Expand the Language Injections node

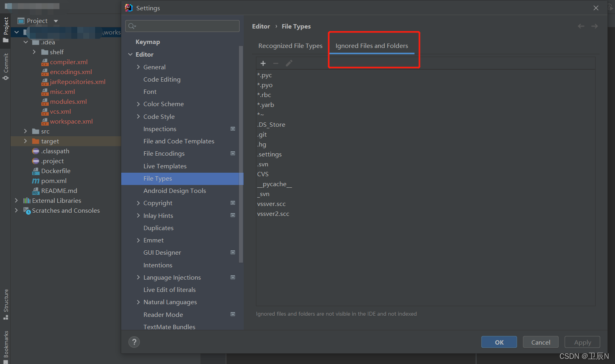(x=138, y=277)
